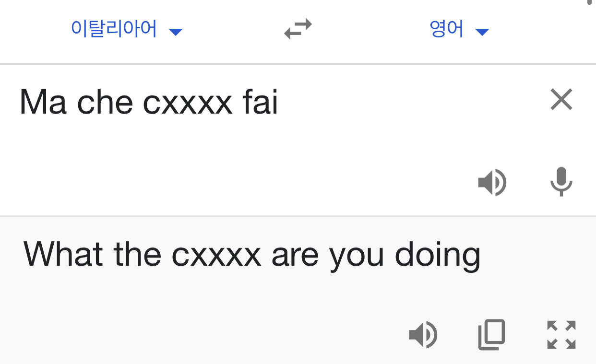This screenshot has width=596, height=364.
Task: Click "che" in the source text field
Action: (105, 102)
